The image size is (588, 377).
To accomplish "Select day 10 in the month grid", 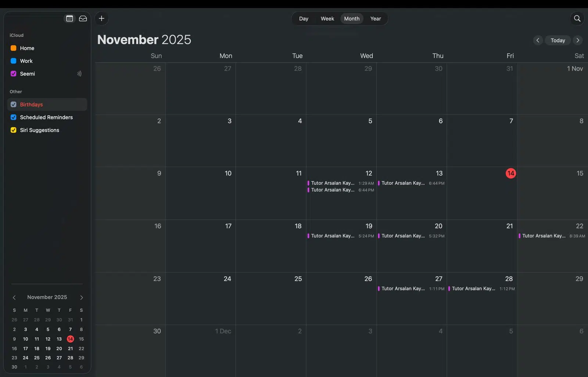I will [201, 194].
